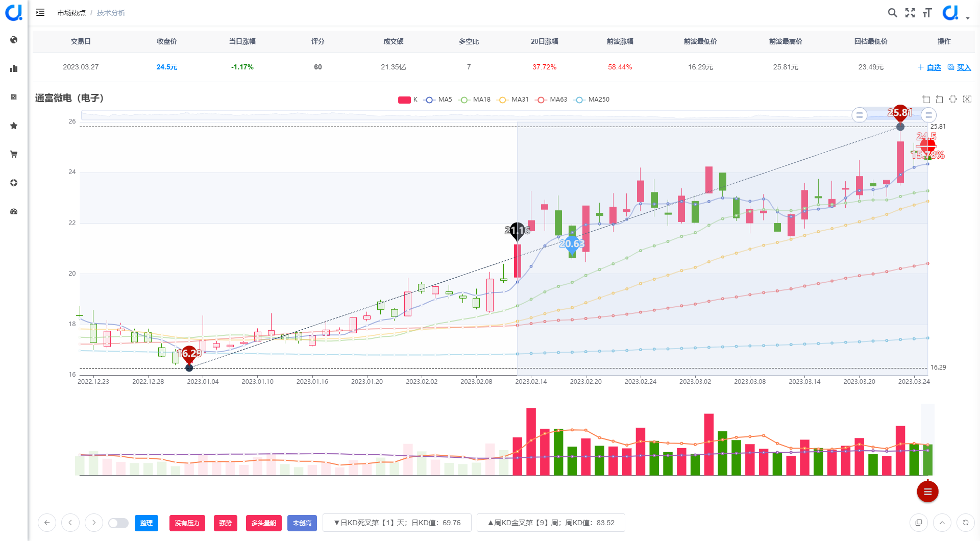This screenshot has width=980, height=541.
Task: Click the 整理 tag button
Action: [x=146, y=523]
